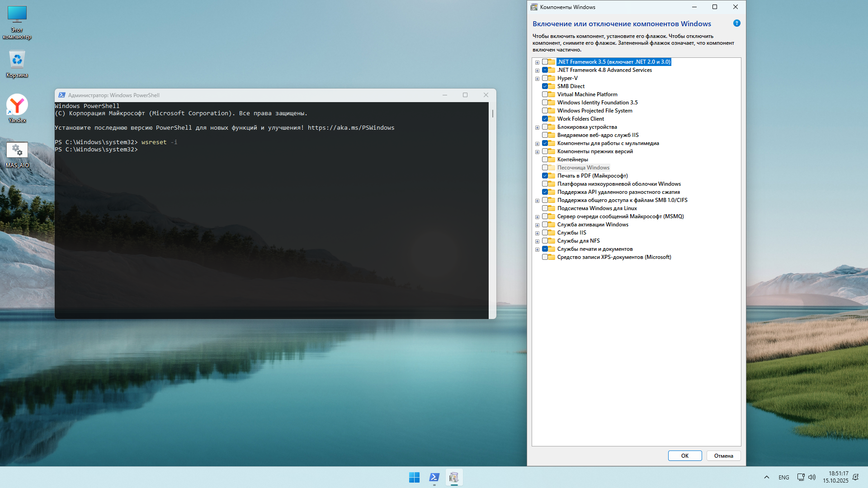Dismiss the dialog using the Отмена button
Screen dimensions: 868x488
click(x=723, y=455)
